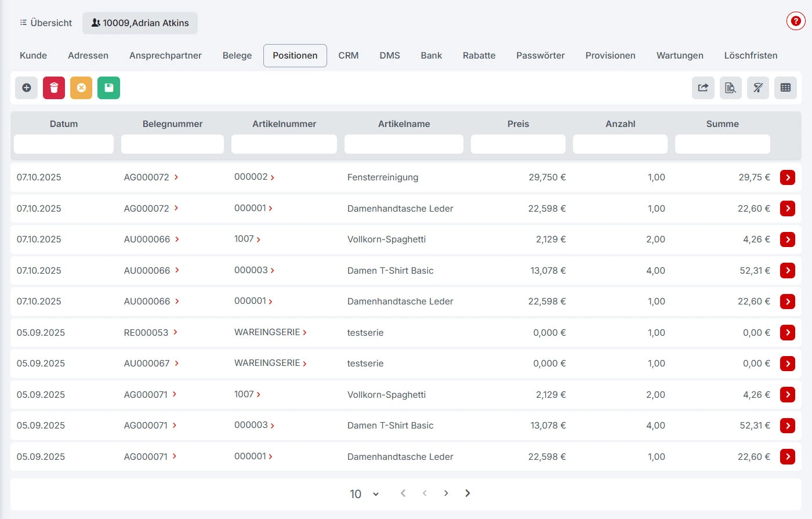
Task: Click the export share icon in toolbar
Action: coord(703,88)
